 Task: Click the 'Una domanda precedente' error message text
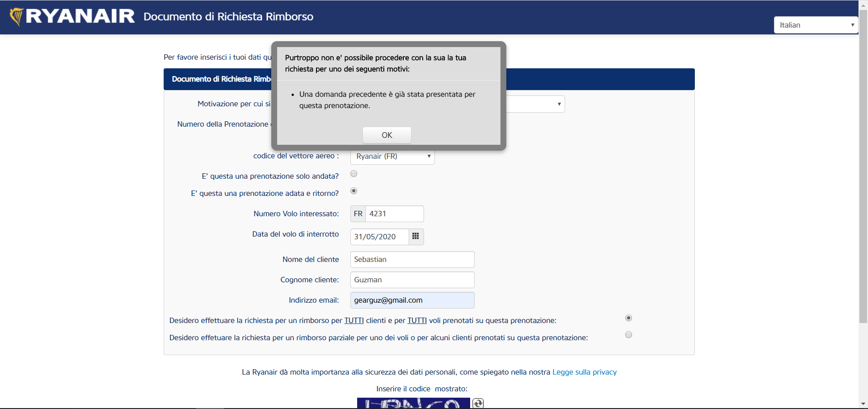[x=387, y=100]
